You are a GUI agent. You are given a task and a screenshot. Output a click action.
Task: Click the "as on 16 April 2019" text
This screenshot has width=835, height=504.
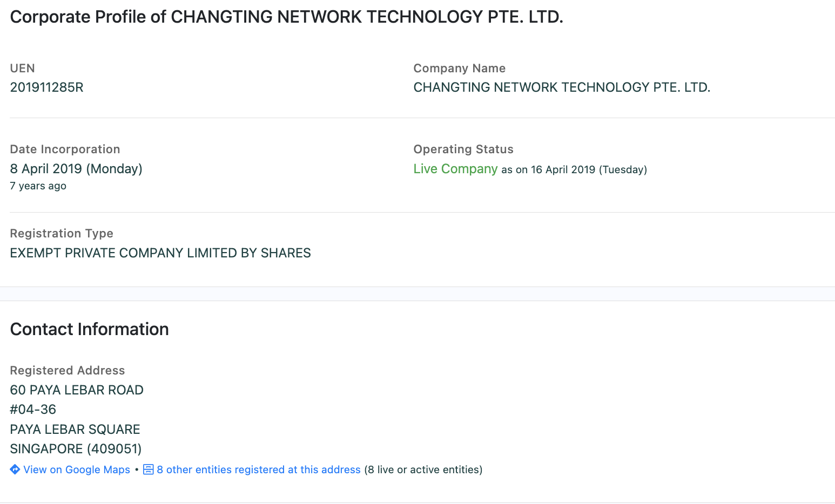tap(574, 170)
